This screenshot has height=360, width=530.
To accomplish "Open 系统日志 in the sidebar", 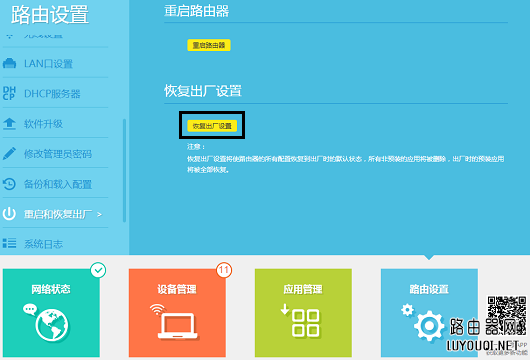I will tap(43, 244).
